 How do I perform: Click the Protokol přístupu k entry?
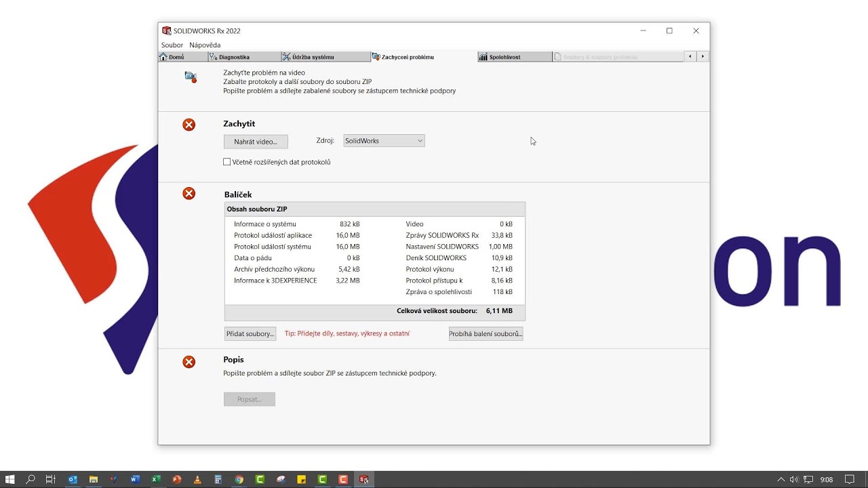(x=459, y=281)
